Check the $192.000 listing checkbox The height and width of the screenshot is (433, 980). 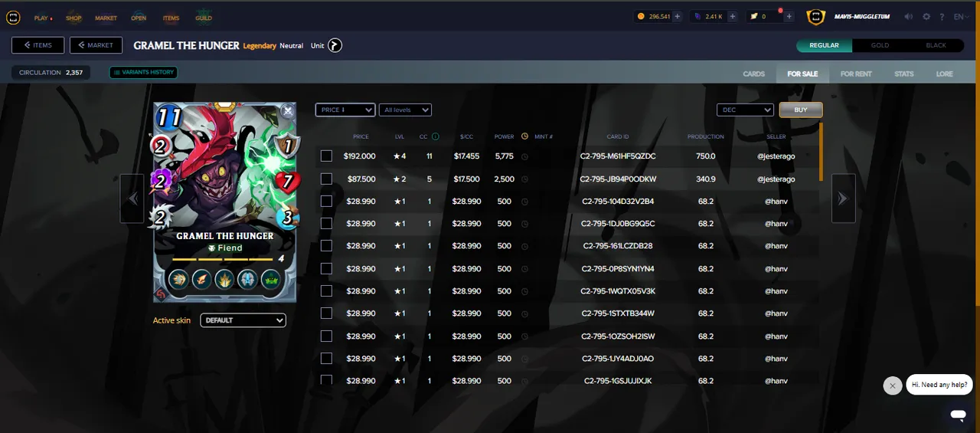coord(326,156)
